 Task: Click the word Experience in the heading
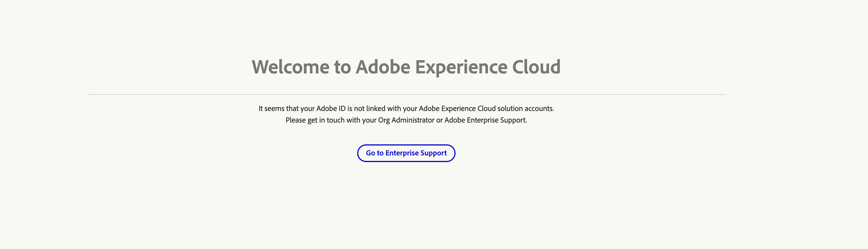461,67
